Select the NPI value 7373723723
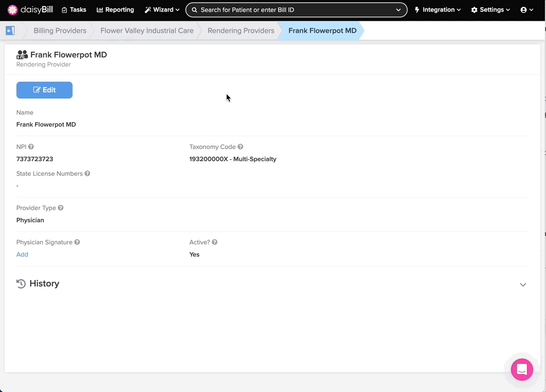Screen dimensions: 546x392 point(35,159)
